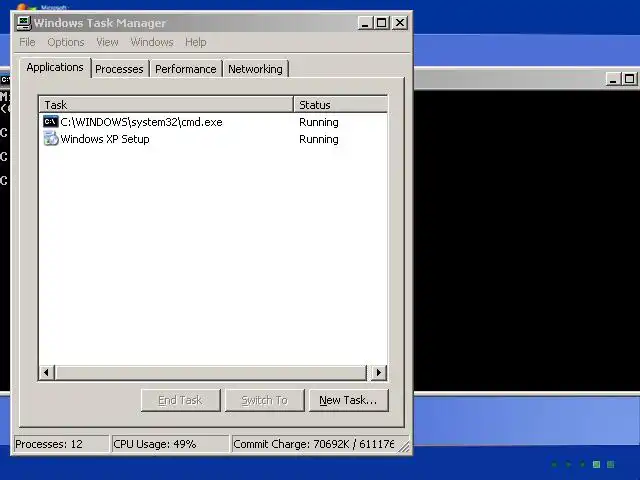Select the C:\WINDOWS\system32\cmd.exe row

[x=213, y=122]
